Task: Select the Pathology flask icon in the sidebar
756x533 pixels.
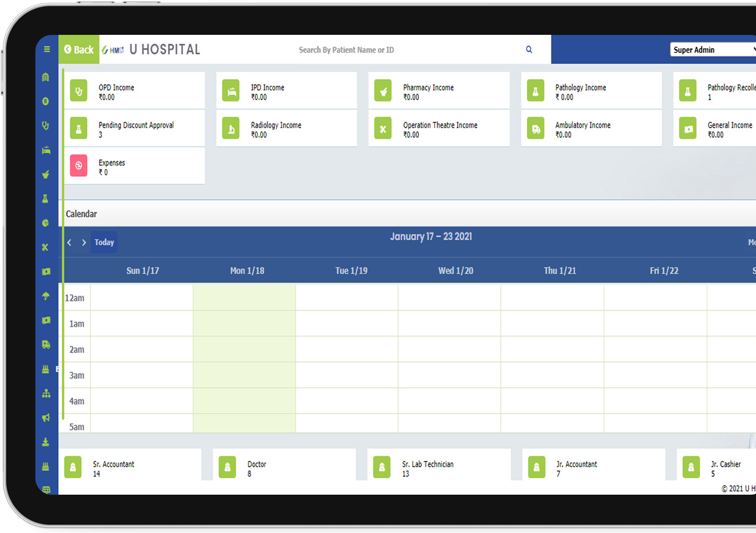Action: click(x=46, y=199)
